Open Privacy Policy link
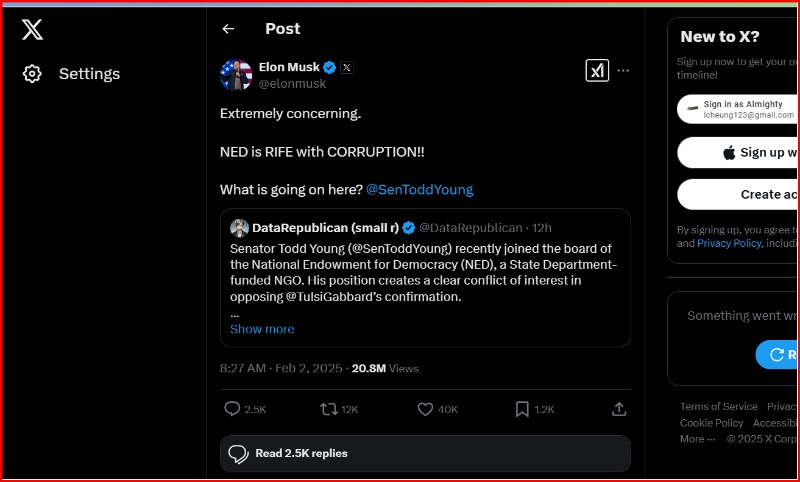 coord(729,243)
